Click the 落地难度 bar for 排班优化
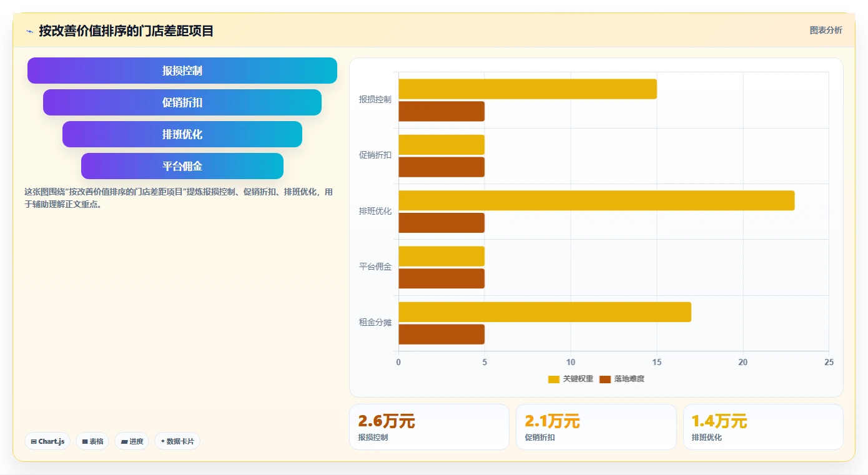The height and width of the screenshot is (475, 868). [x=441, y=223]
